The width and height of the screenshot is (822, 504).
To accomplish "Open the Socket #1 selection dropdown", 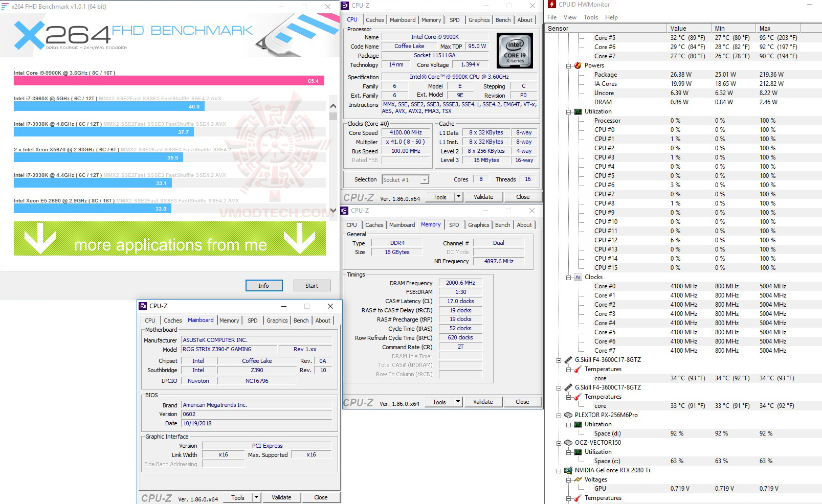I will (x=424, y=179).
